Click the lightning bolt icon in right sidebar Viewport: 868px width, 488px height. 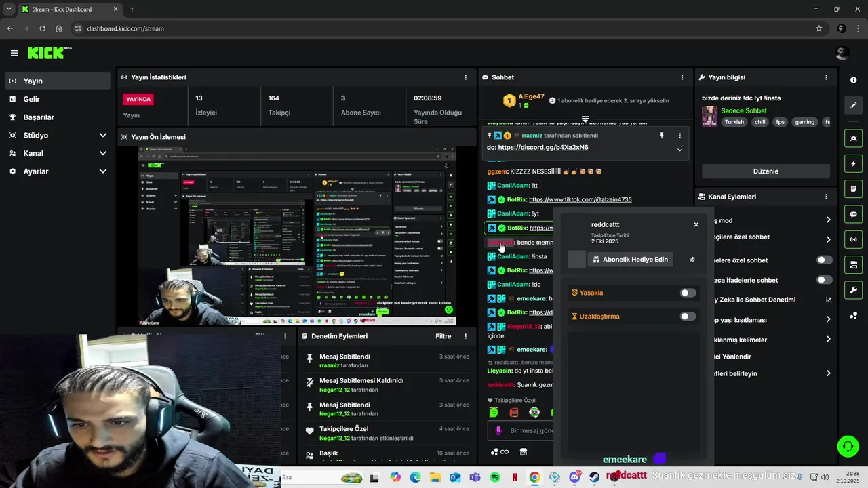coord(853,163)
